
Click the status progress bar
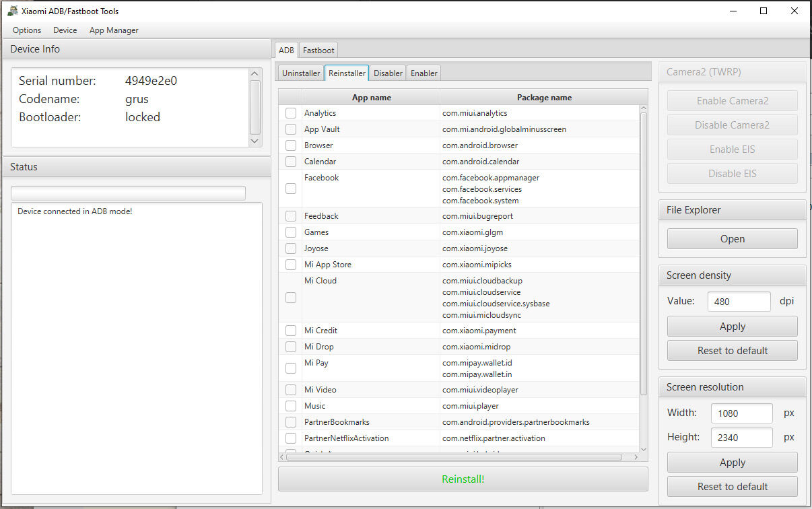(x=128, y=193)
